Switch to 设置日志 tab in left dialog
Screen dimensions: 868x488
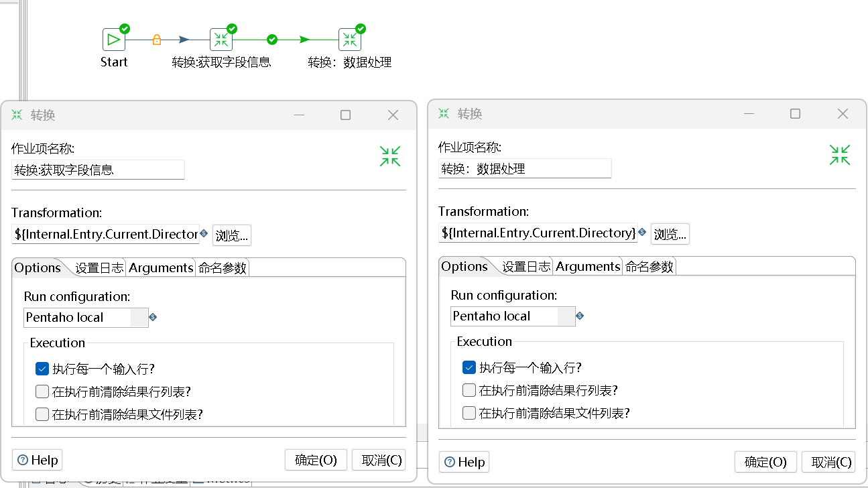(x=99, y=267)
